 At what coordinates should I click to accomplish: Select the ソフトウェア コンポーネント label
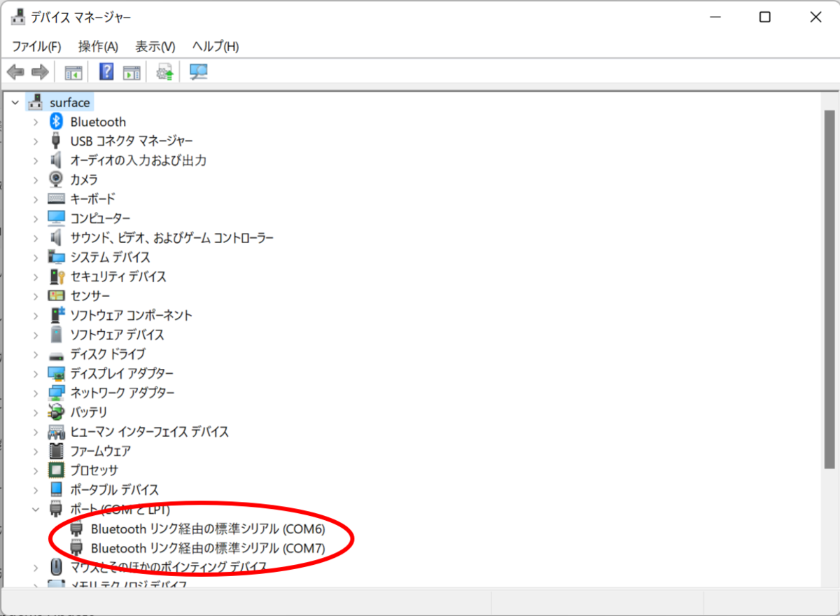(x=131, y=315)
